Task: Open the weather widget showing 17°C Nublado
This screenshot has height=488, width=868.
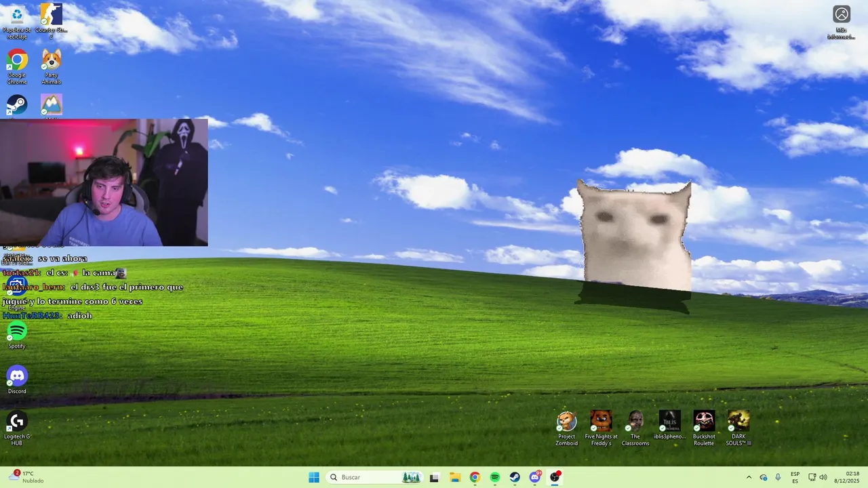Action: pos(27,477)
